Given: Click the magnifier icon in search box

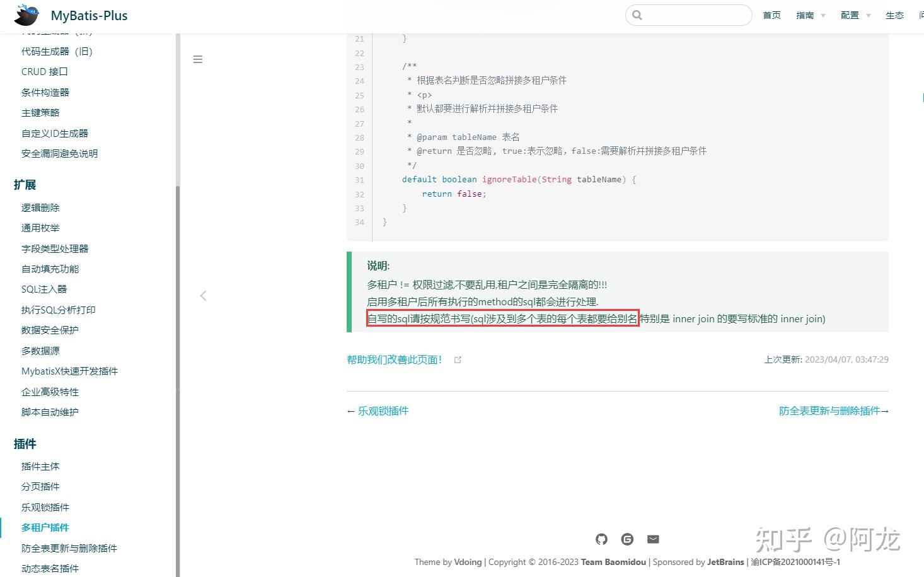Looking at the screenshot, I should [x=637, y=15].
